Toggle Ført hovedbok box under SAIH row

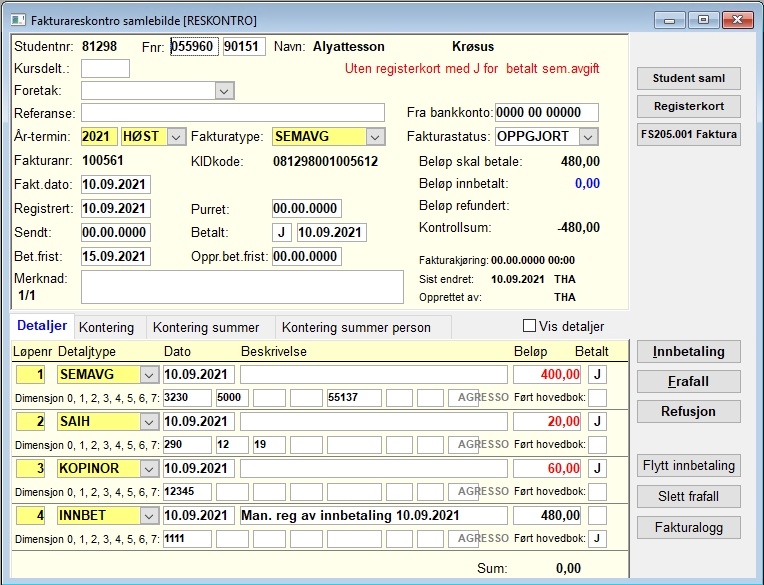597,445
